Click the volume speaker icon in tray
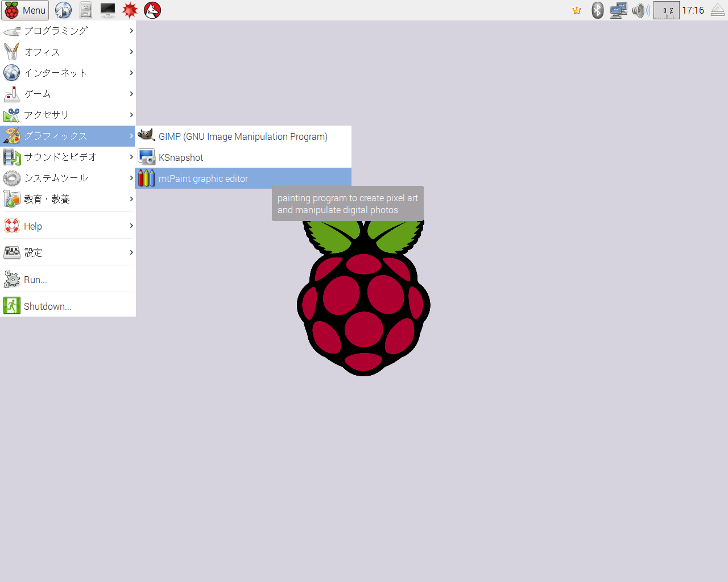 (640, 10)
